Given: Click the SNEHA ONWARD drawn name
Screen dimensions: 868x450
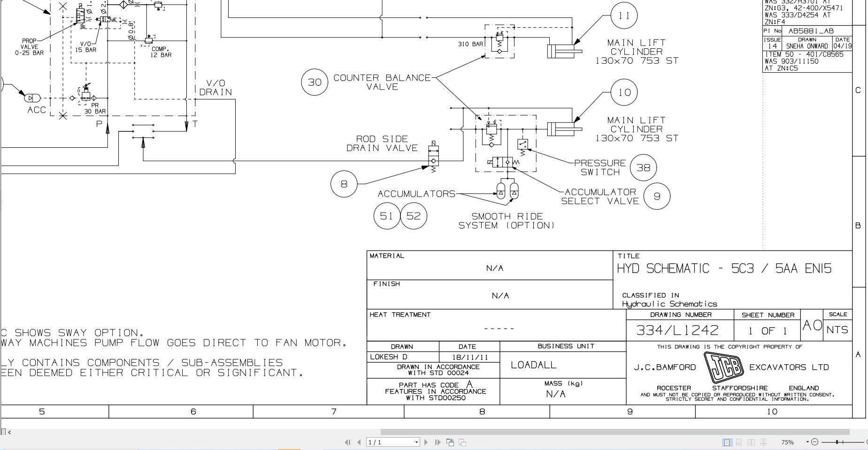Looking at the screenshot, I should click(x=807, y=46).
